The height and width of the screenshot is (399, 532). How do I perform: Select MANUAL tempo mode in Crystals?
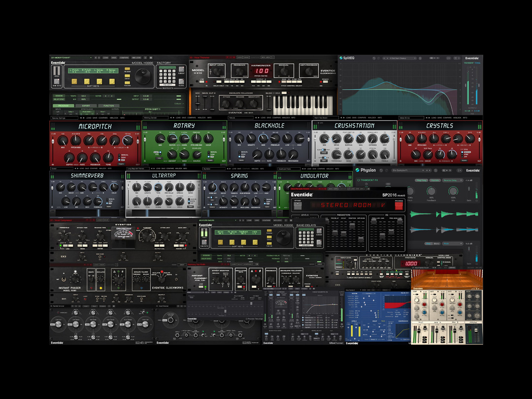(467, 152)
